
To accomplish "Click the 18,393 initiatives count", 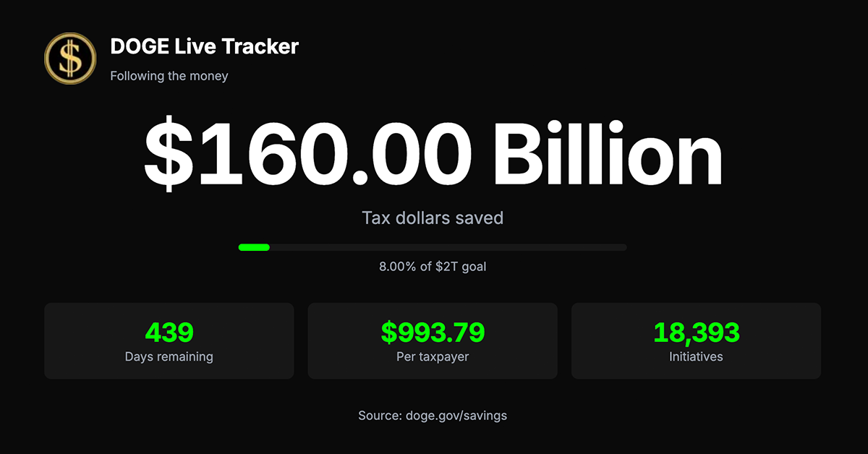I will [x=697, y=333].
